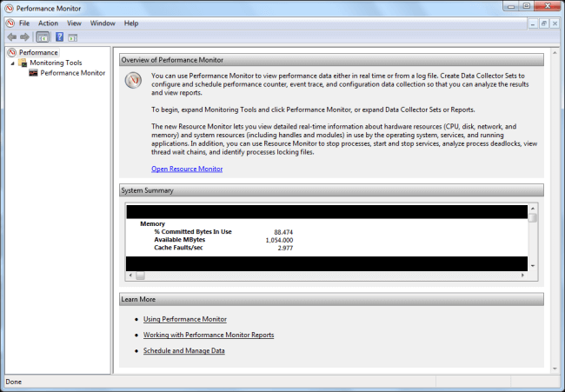The image size is (565, 392).
Task: Collapse the Monitoring Tools tree node
Action: 13,63
